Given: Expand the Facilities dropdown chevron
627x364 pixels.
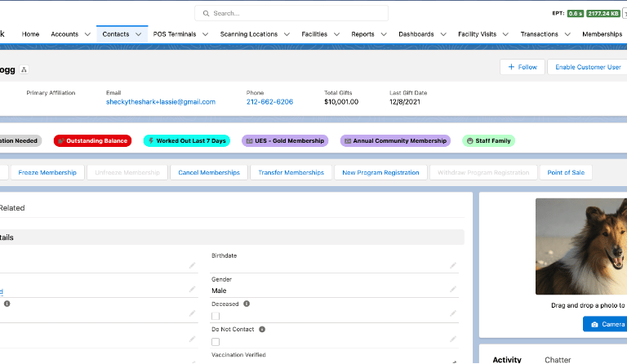Looking at the screenshot, I should pos(336,34).
